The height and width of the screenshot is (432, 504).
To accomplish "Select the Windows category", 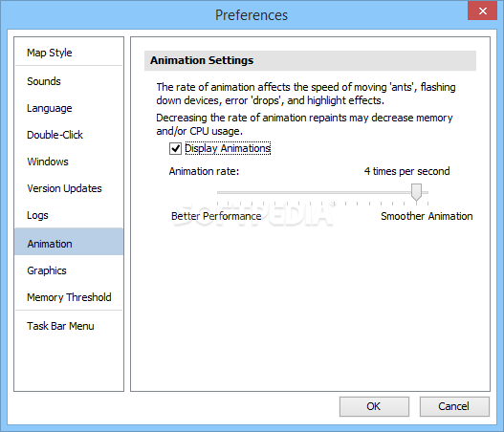I will click(69, 162).
